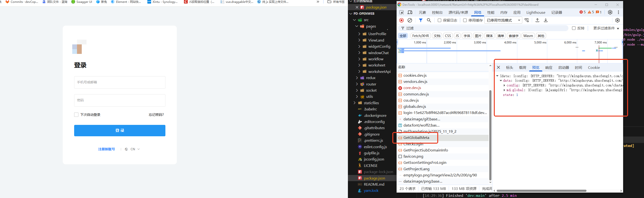Enable the 保留日志 checkbox
The width and height of the screenshot is (644, 198).
439,20
